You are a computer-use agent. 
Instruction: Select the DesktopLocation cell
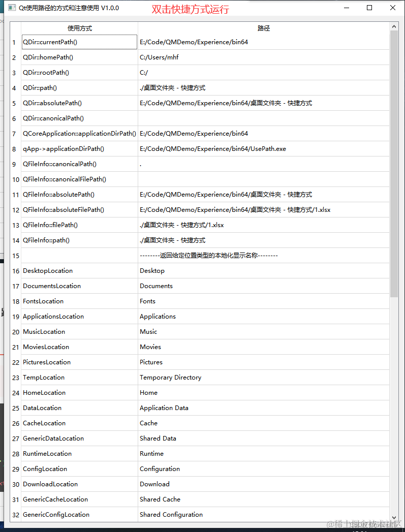(x=79, y=271)
